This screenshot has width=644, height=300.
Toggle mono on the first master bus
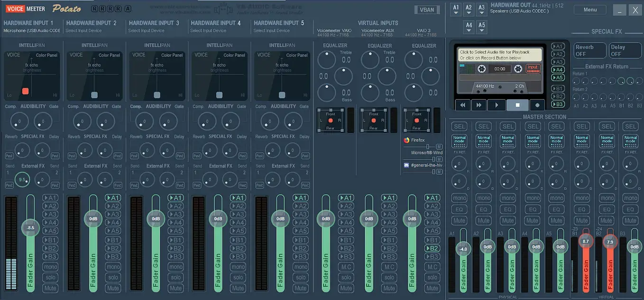(x=459, y=198)
